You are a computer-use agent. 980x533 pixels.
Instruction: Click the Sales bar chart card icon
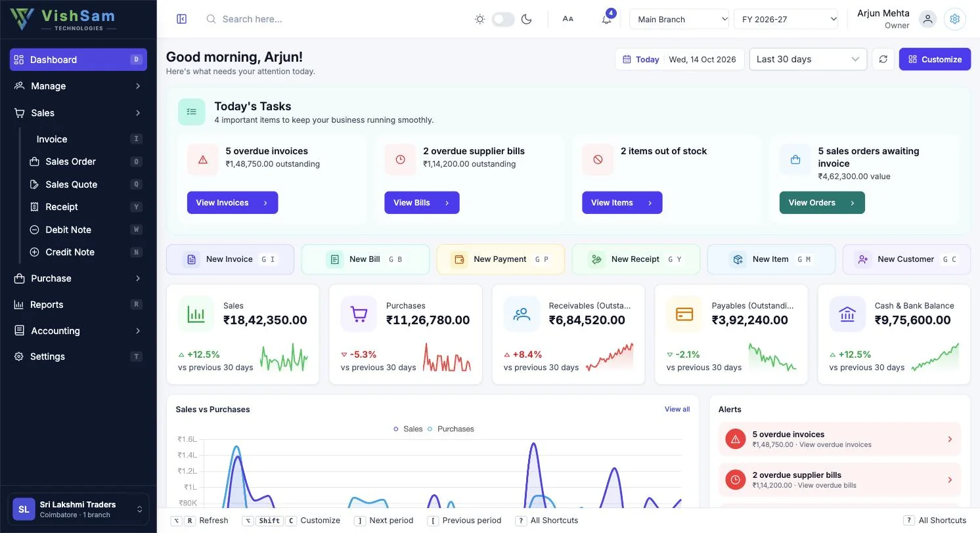196,314
